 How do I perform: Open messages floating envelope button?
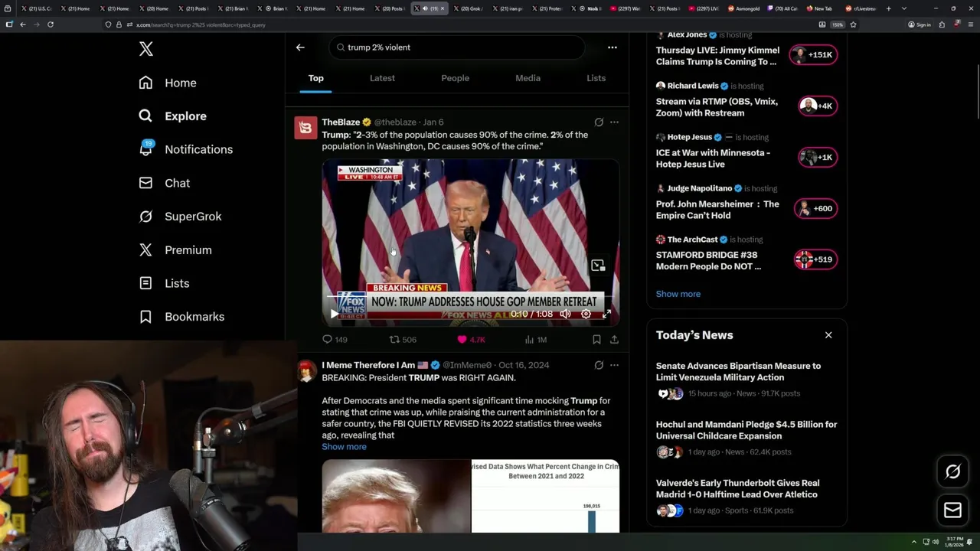click(953, 510)
